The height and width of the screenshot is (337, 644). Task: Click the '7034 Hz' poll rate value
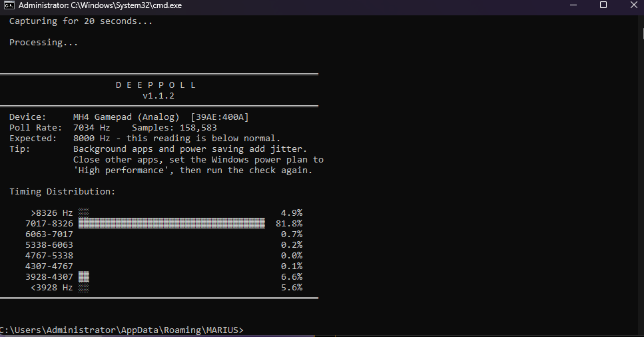pyautogui.click(x=92, y=128)
